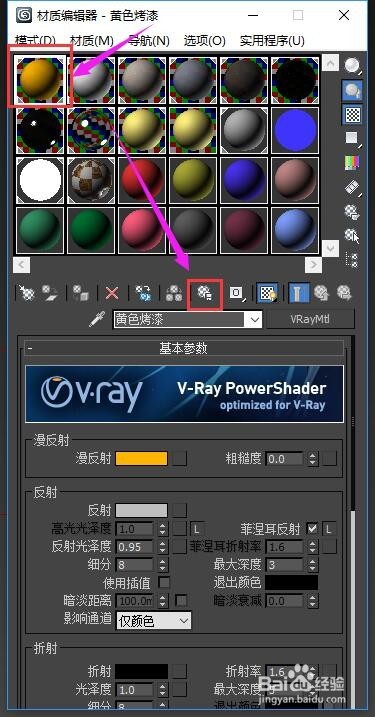This screenshot has width=375, height=717.
Task: Click the orange 漫反射 color swatch
Action: point(142,459)
